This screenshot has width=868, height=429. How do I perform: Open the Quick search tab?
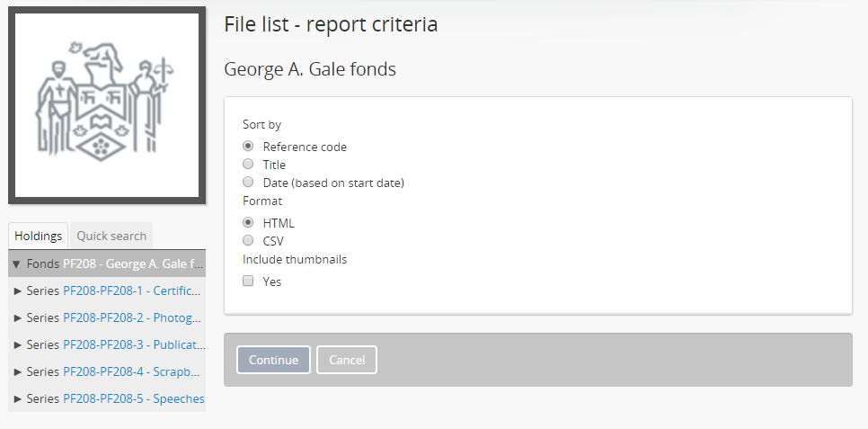tap(111, 236)
